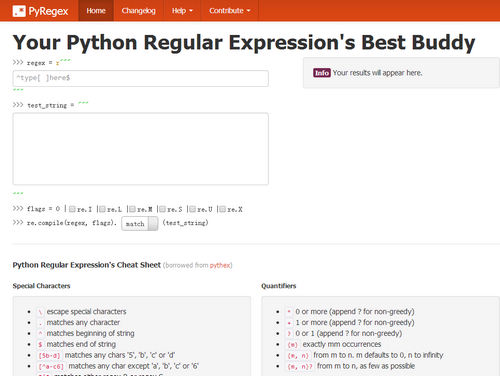The image size is (500, 376).
Task: Click the PyRegex brand name text
Action: 48,11
